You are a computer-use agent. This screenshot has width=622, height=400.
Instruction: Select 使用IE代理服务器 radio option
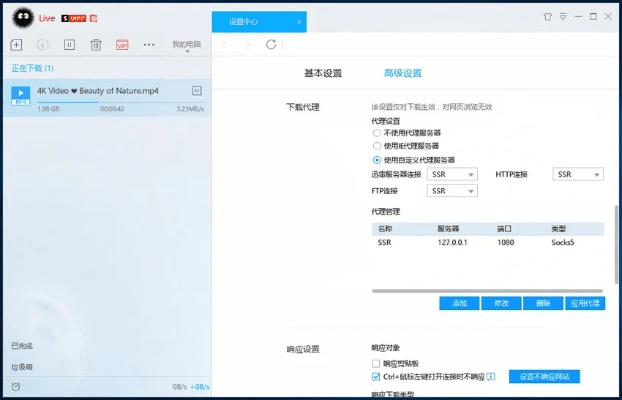[x=377, y=146]
